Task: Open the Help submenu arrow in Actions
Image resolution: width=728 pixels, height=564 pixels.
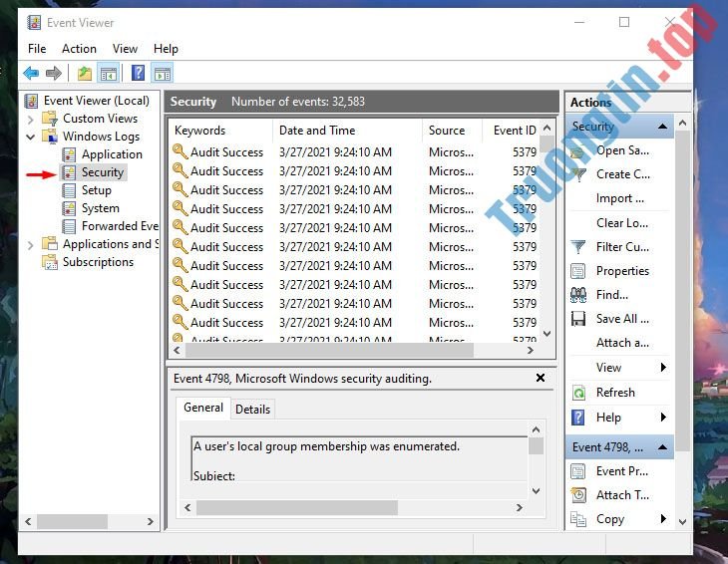Action: 663,417
